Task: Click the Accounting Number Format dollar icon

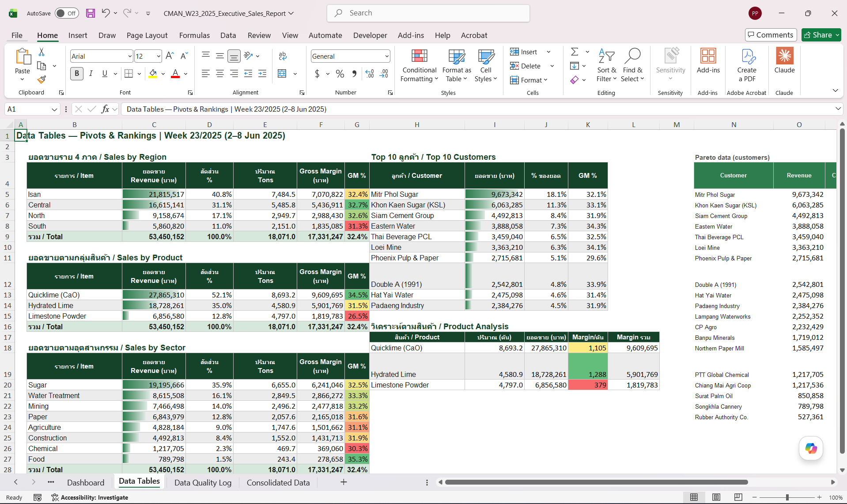Action: click(x=317, y=74)
